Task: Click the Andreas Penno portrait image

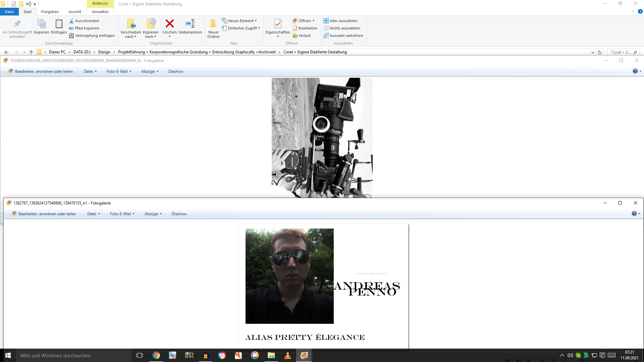Action: tap(289, 276)
